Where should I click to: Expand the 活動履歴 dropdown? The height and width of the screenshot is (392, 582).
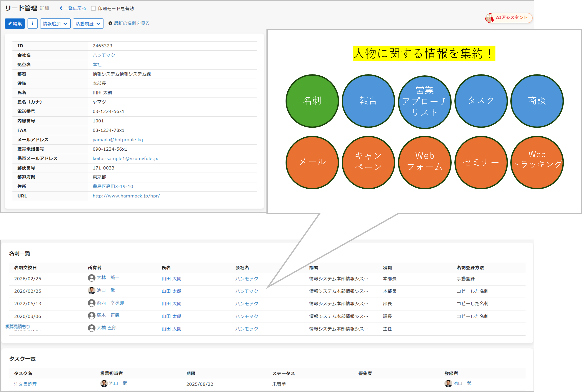[x=88, y=24]
